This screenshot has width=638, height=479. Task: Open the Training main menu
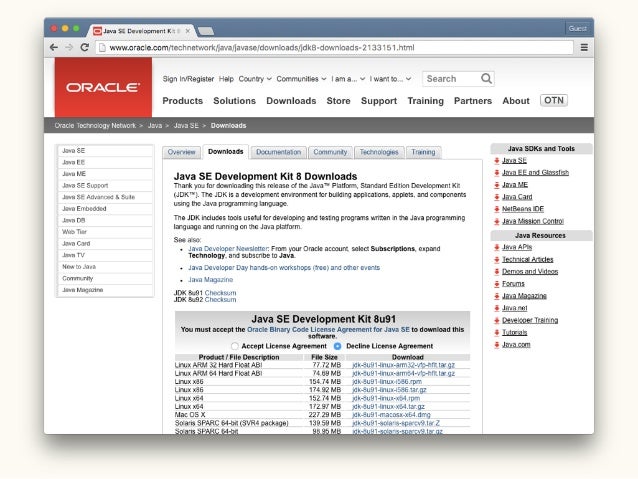pyautogui.click(x=426, y=101)
